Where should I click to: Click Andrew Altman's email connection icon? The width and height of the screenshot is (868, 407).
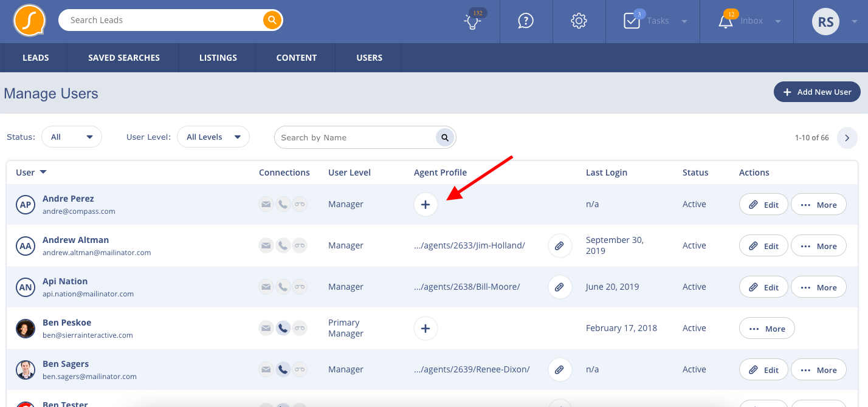click(266, 246)
